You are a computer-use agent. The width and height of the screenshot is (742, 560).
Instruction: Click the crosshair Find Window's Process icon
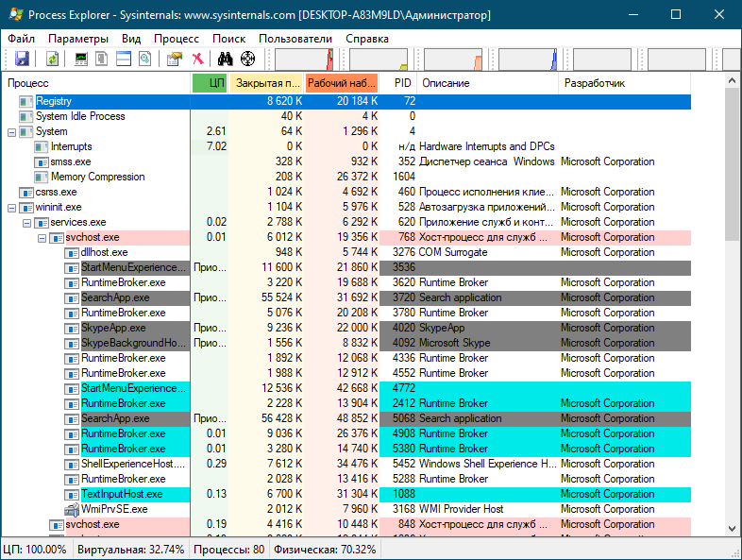(x=248, y=59)
